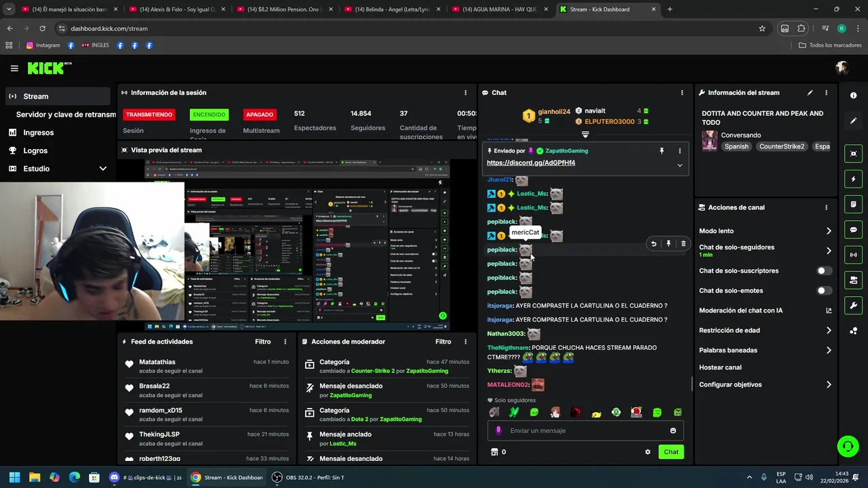Image resolution: width=868 pixels, height=488 pixels.
Task: Open Todos los marcadores bookmarks folder
Action: (830, 45)
